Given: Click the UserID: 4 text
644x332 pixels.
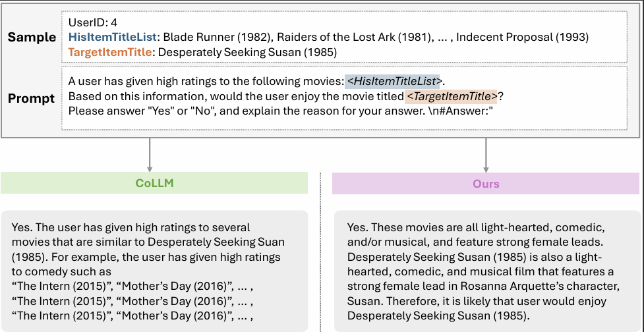Looking at the screenshot, I should click(93, 23).
